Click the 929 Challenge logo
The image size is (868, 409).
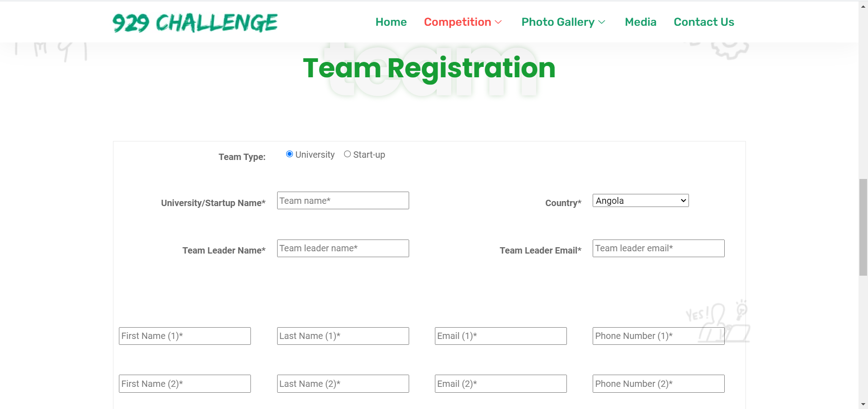pyautogui.click(x=195, y=23)
